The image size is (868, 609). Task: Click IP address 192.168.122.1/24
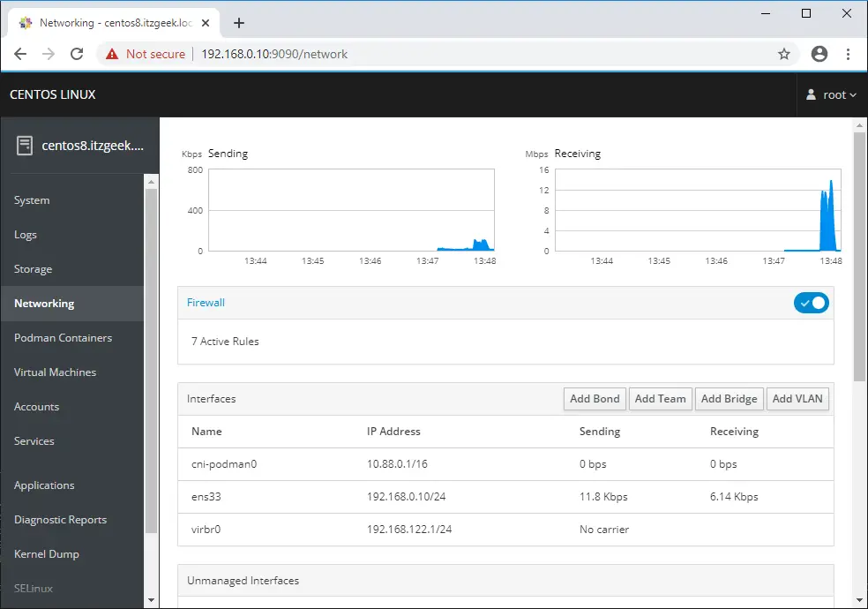pyautogui.click(x=409, y=530)
